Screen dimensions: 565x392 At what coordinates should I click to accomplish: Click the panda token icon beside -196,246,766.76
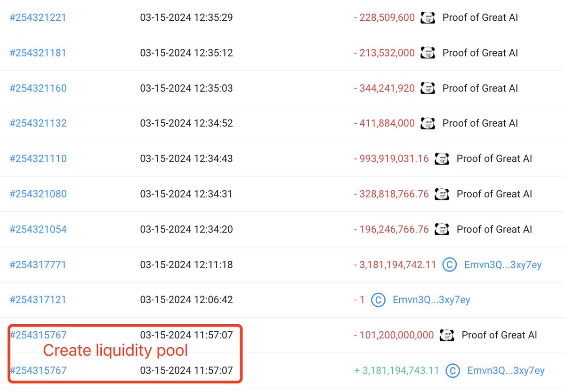tap(442, 229)
